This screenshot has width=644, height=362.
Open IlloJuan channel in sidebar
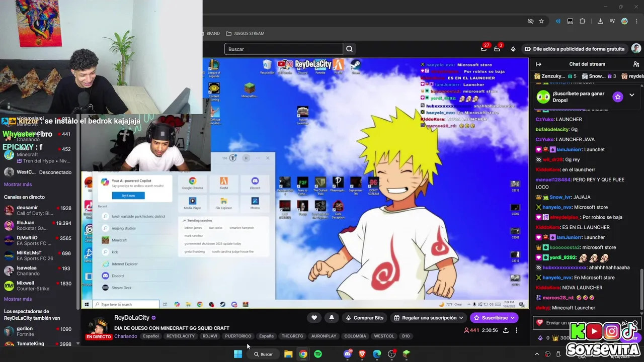pos(38,225)
